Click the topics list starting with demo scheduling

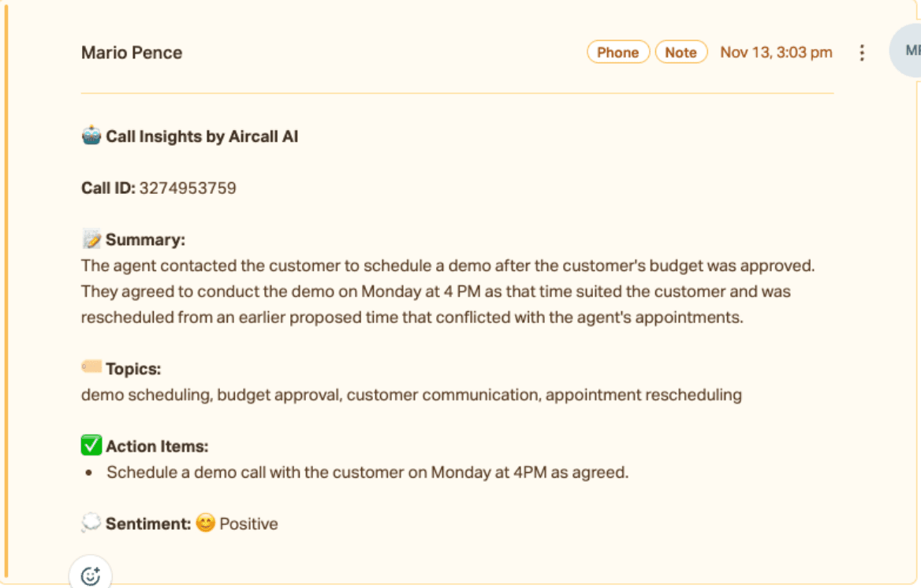[411, 394]
